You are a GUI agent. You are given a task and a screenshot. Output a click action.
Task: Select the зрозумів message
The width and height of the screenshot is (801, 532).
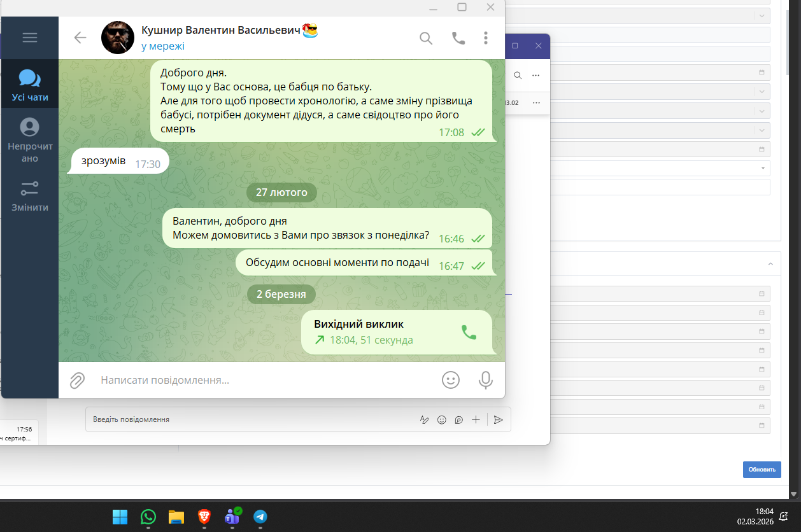pos(118,161)
